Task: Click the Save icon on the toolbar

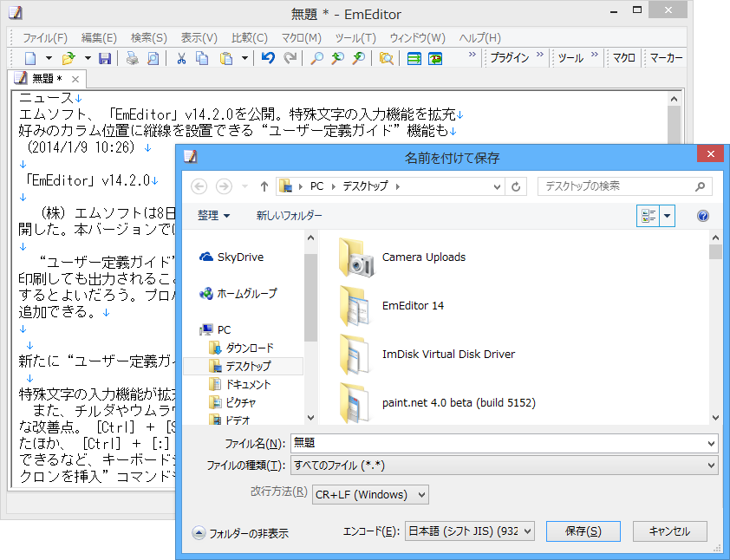Action: pos(105,58)
